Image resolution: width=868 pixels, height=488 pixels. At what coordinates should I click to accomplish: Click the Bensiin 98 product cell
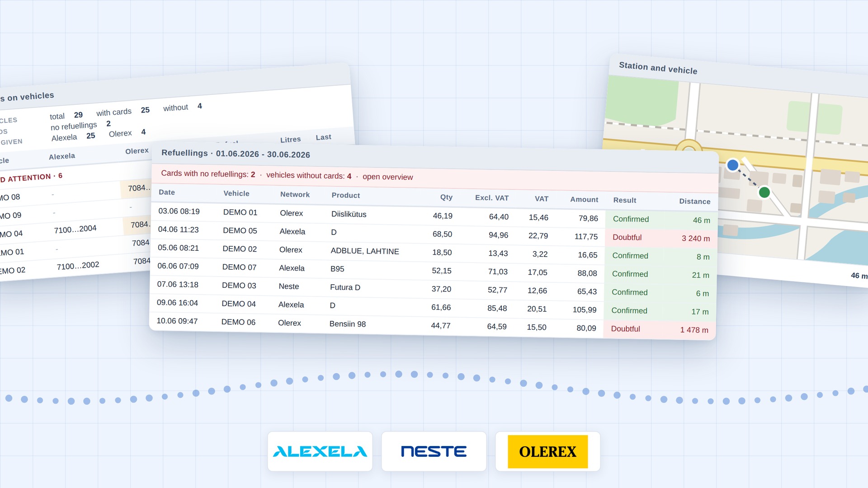point(348,324)
